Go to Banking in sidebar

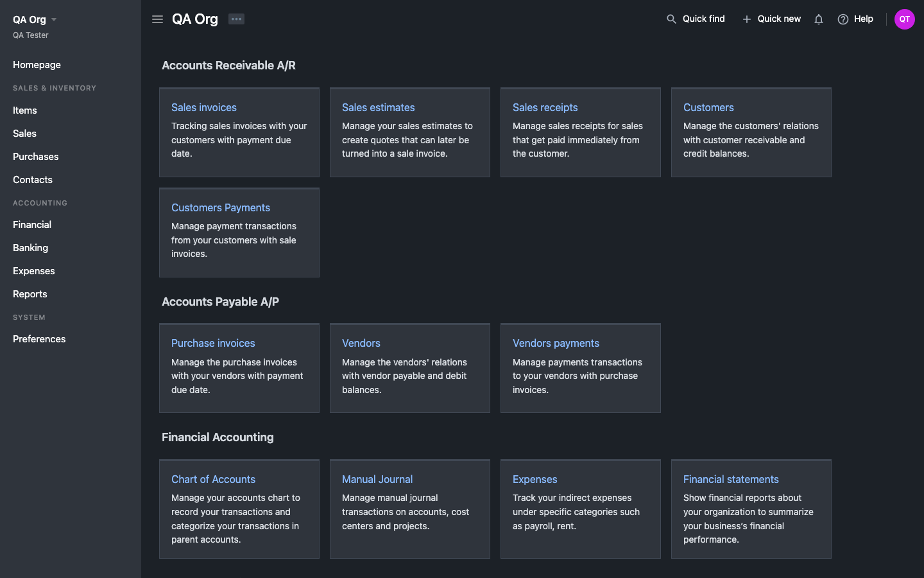(31, 248)
